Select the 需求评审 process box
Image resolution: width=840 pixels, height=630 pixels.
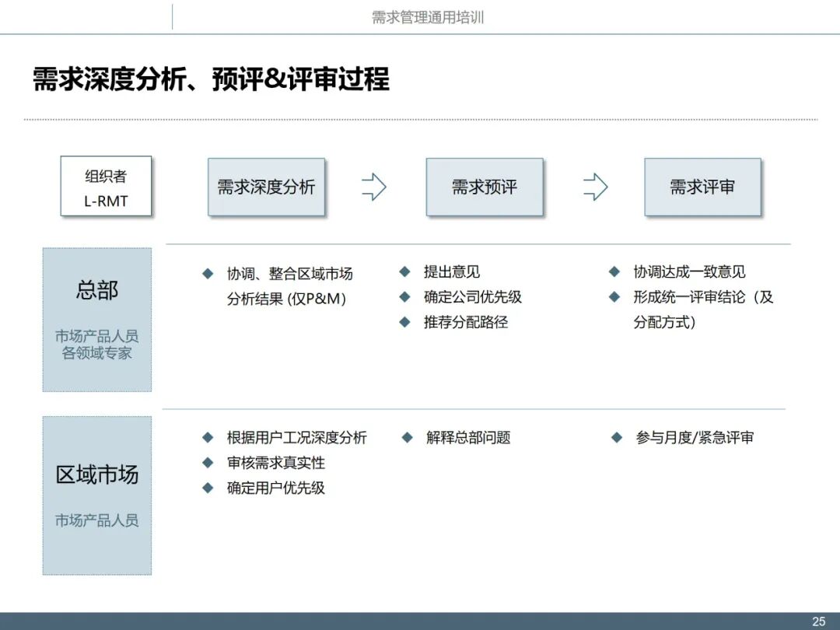[x=702, y=187]
